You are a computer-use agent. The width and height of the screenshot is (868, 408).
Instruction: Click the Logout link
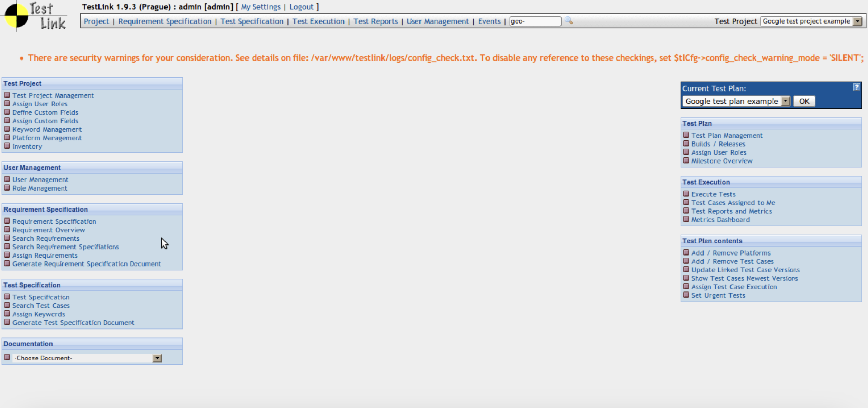pyautogui.click(x=301, y=7)
